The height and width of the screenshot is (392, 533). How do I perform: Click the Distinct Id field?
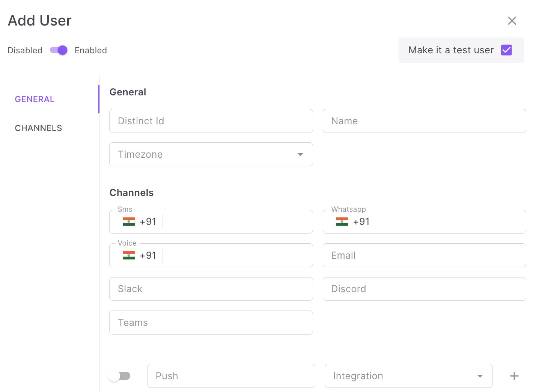211,121
